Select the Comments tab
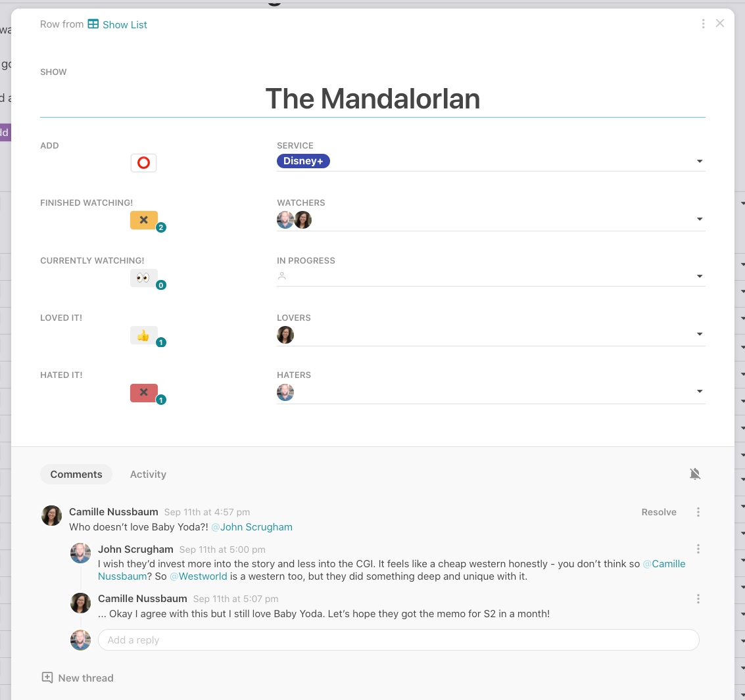745x700 pixels. click(76, 475)
